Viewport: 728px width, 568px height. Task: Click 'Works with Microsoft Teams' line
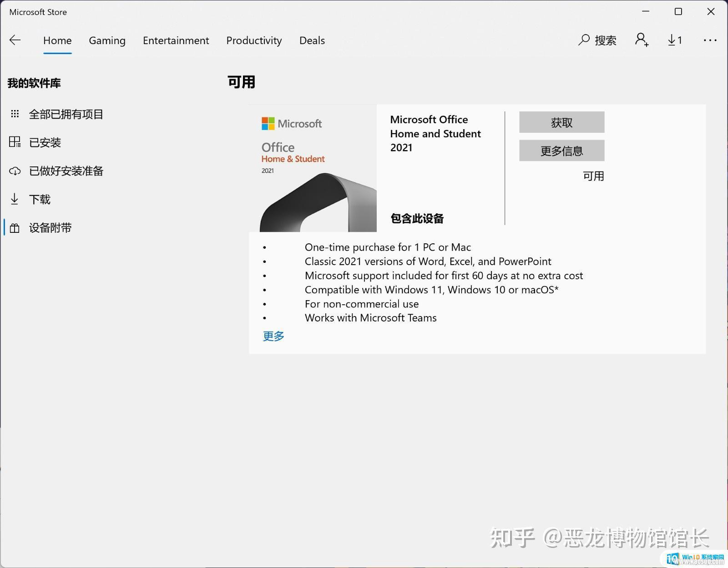370,318
